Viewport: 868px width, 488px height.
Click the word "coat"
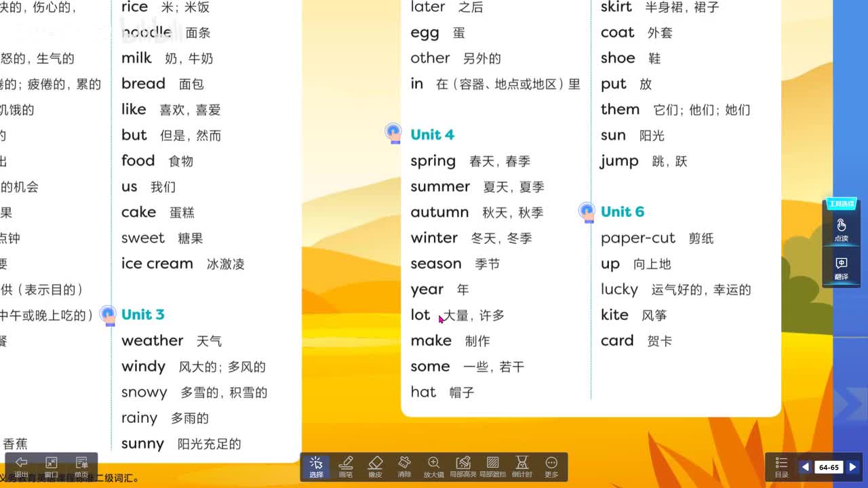click(617, 33)
